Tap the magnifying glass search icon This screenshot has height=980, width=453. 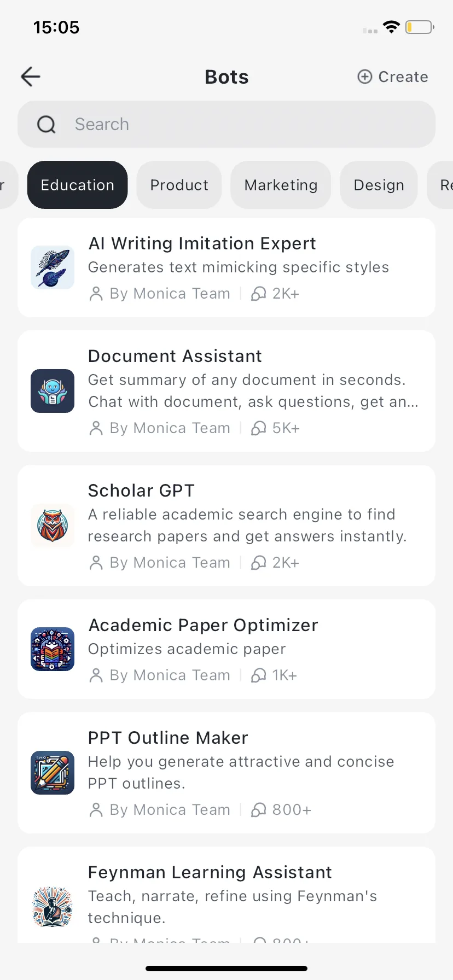click(x=47, y=125)
